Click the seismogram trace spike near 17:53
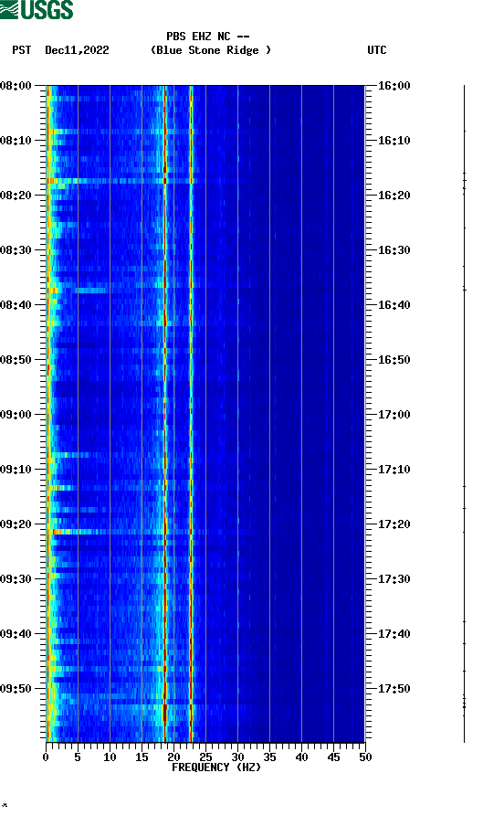The height and width of the screenshot is (815, 504). click(464, 705)
